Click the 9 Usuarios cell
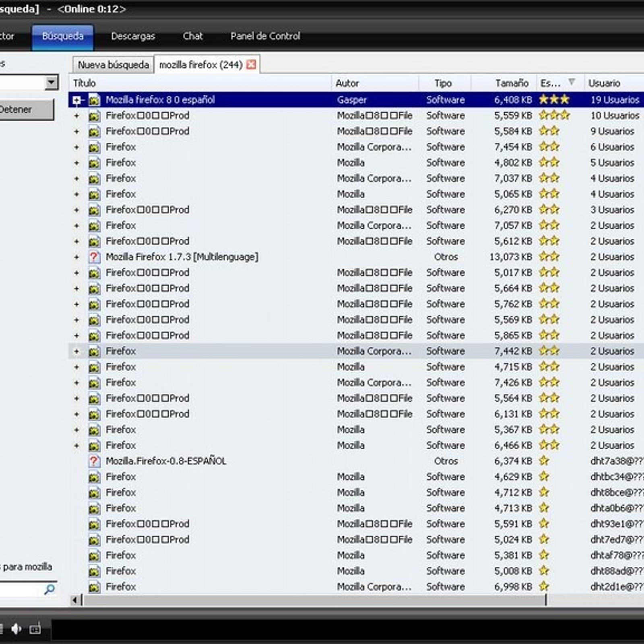This screenshot has width=644, height=644. click(612, 131)
